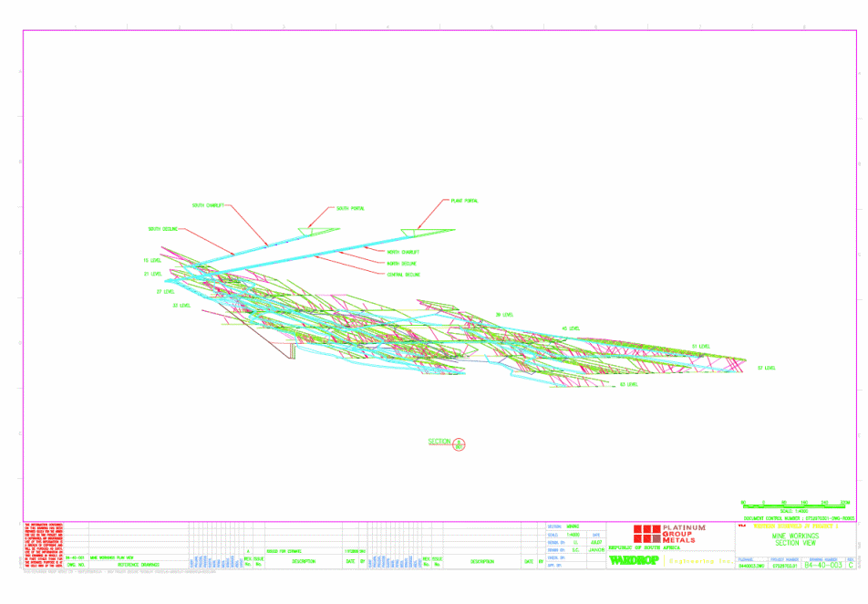Viewport: 868px width, 604px height.
Task: Select the 39 LEVEL annotation
Action: click(x=504, y=315)
